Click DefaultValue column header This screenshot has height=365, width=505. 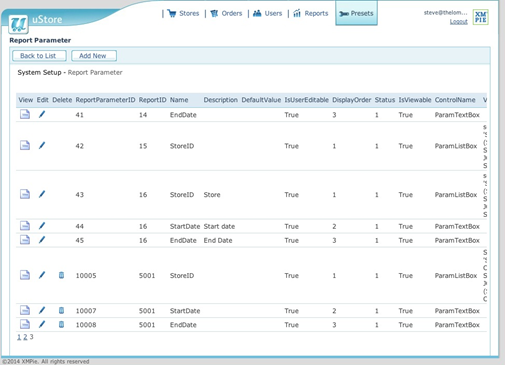click(261, 100)
